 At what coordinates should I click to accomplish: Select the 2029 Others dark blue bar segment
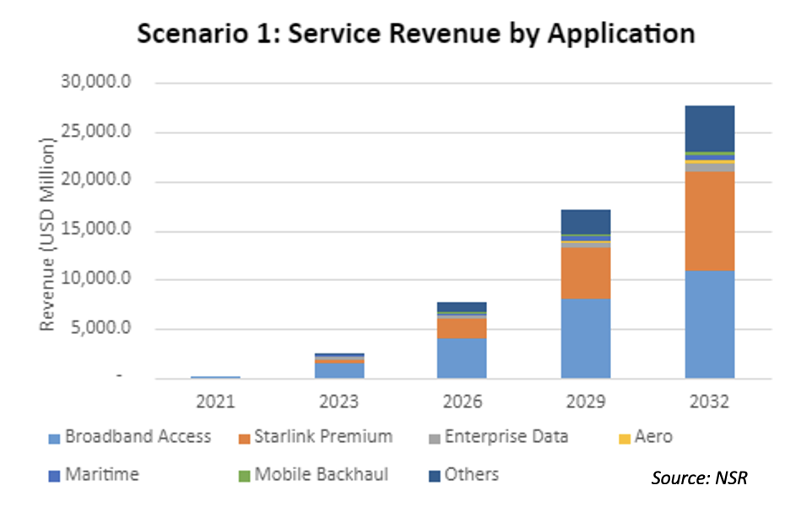pyautogui.click(x=586, y=222)
